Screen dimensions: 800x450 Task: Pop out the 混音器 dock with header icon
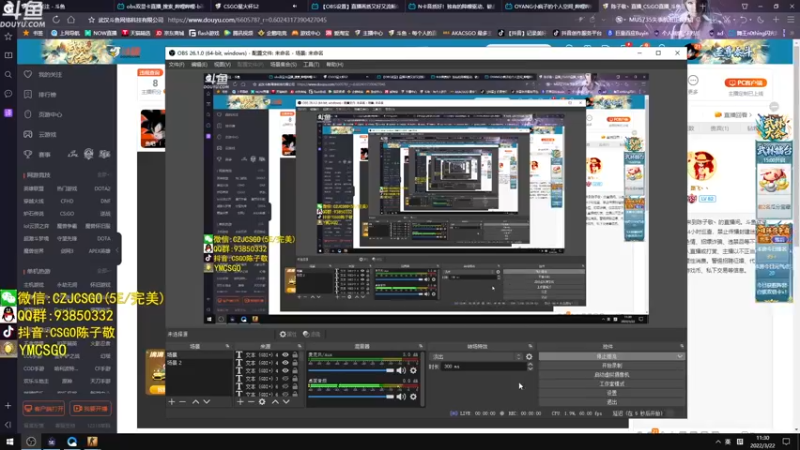(420, 346)
